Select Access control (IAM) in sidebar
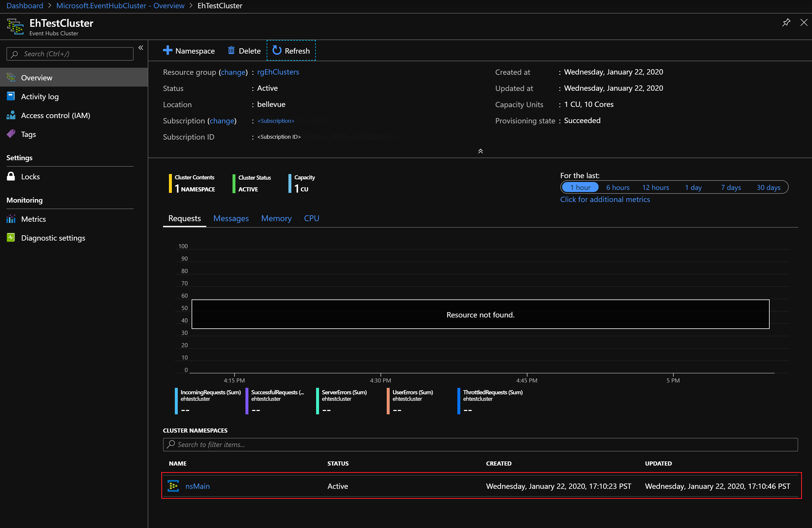812x528 pixels. tap(55, 115)
